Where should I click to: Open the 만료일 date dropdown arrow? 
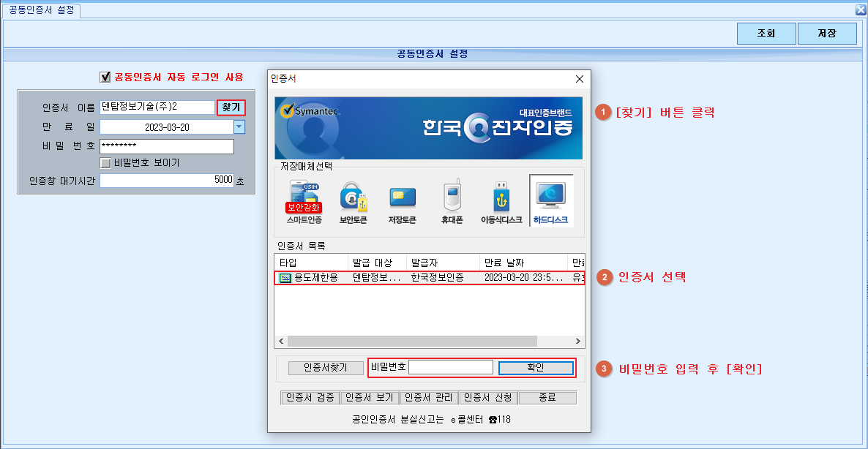(x=239, y=127)
